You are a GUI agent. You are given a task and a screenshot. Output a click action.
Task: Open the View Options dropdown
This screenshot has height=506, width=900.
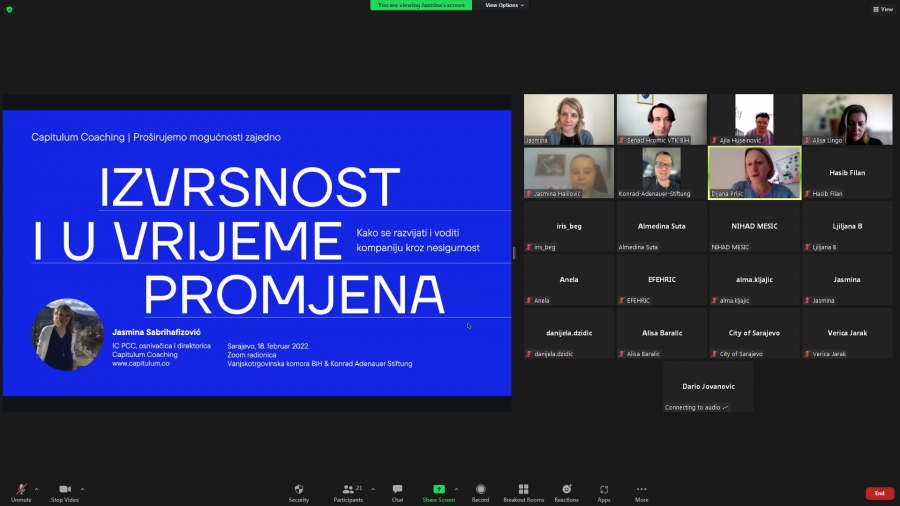coord(504,5)
